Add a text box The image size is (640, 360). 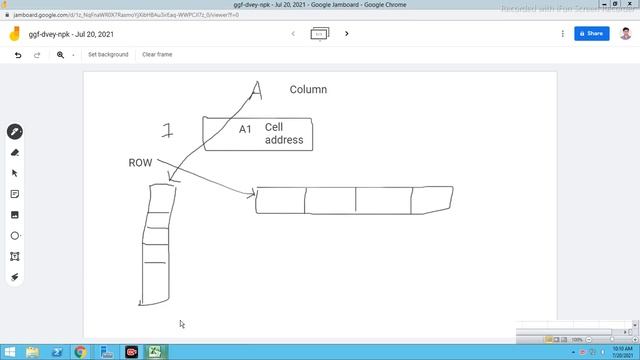pos(15,256)
